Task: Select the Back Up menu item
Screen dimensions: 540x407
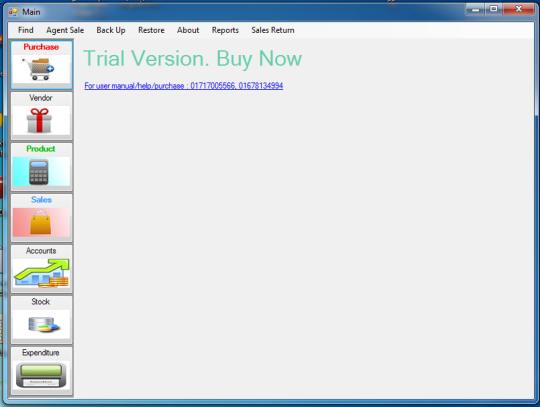Action: tap(111, 30)
